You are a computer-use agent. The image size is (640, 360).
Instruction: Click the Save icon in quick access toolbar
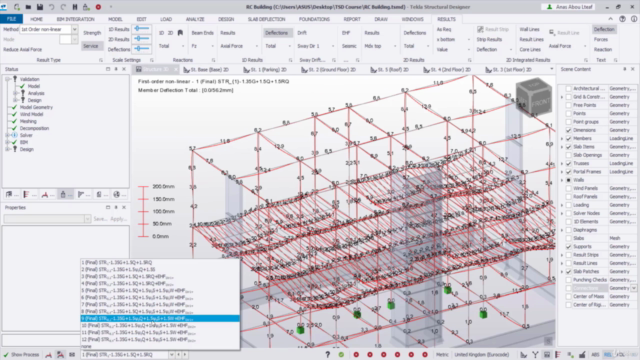pos(40,7)
